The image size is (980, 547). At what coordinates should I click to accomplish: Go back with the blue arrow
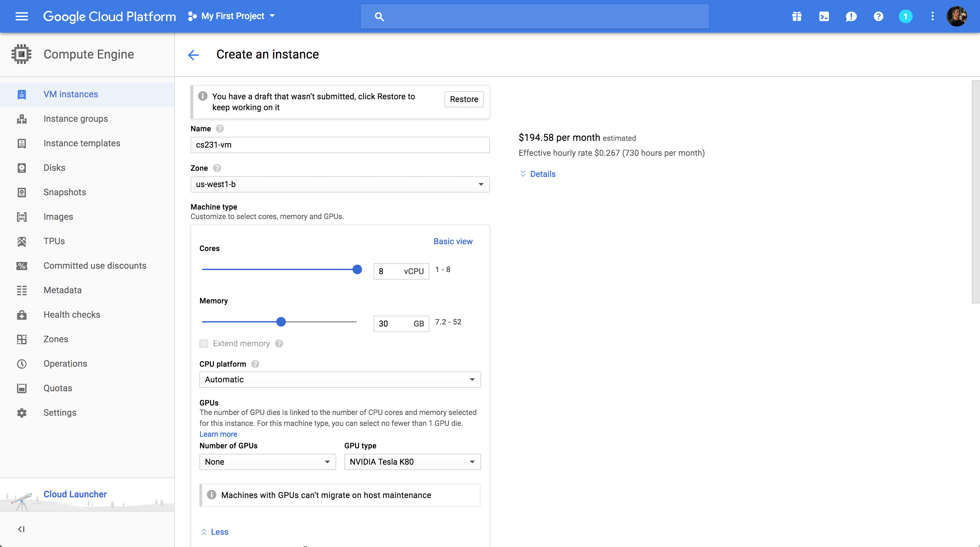[x=193, y=55]
